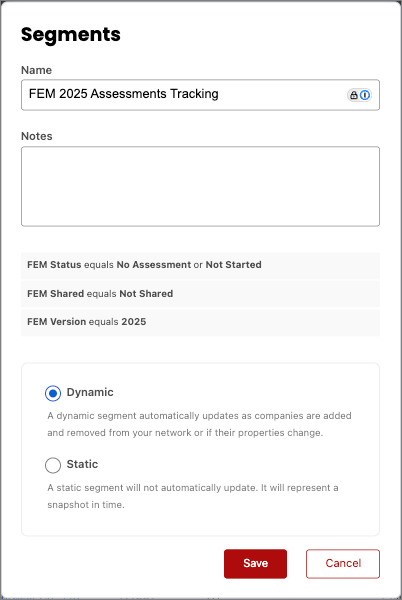Image resolution: width=402 pixels, height=600 pixels.
Task: Select the FEM Shared equals Not Shared row
Action: (x=200, y=293)
